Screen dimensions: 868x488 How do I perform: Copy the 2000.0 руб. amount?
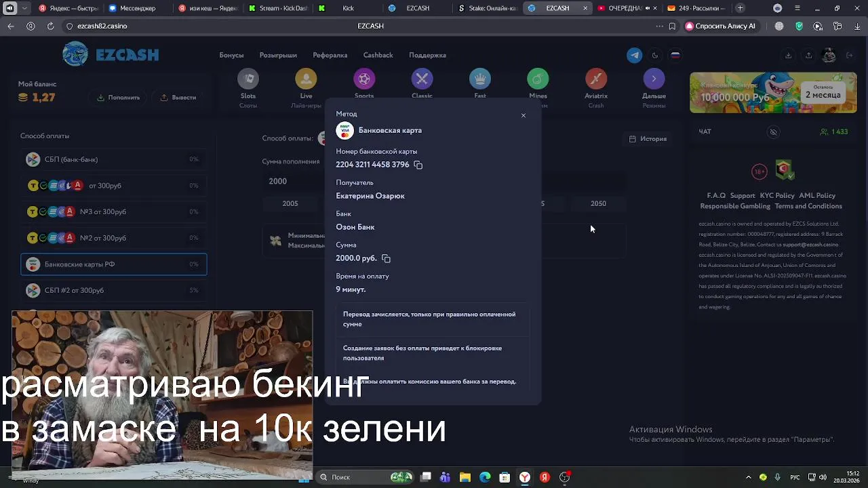pyautogui.click(x=386, y=258)
